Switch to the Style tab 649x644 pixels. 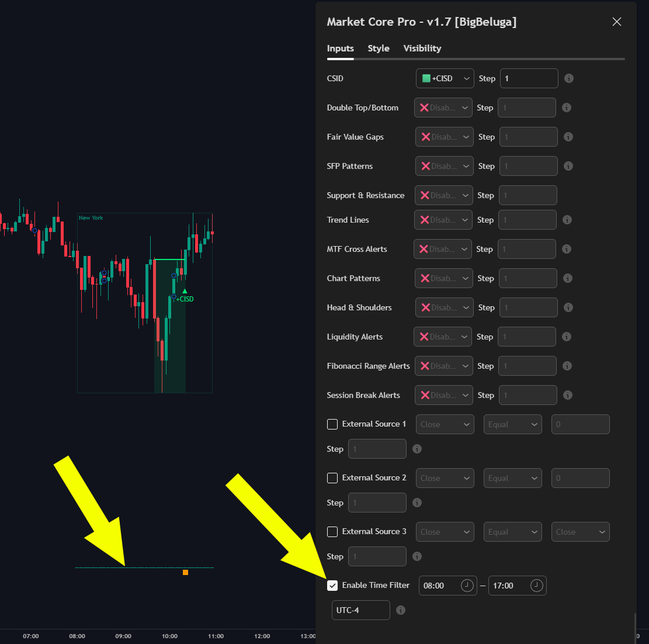point(379,49)
